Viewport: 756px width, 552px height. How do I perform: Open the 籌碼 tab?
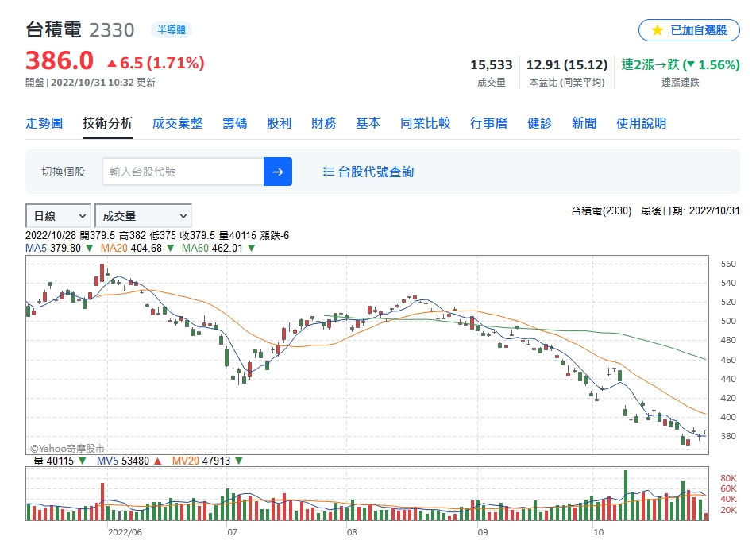coord(235,123)
